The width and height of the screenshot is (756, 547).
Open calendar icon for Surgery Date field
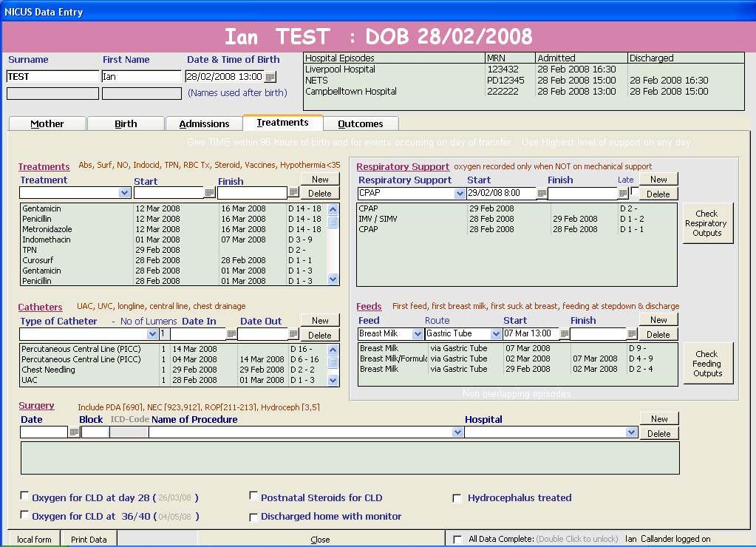tap(74, 432)
